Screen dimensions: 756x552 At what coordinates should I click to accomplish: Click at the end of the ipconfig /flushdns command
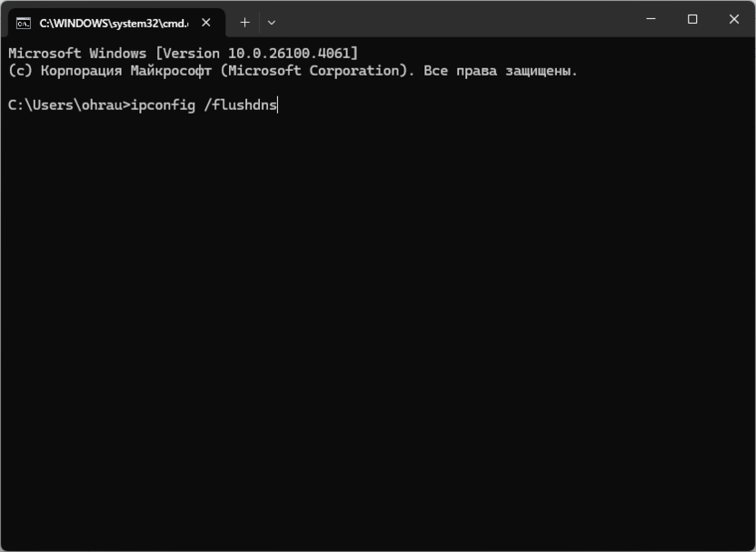pyautogui.click(x=277, y=105)
